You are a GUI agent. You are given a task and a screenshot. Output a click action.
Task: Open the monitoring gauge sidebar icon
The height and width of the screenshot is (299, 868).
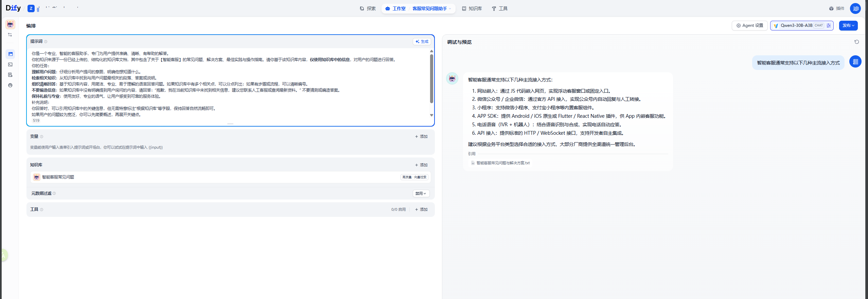tap(10, 85)
